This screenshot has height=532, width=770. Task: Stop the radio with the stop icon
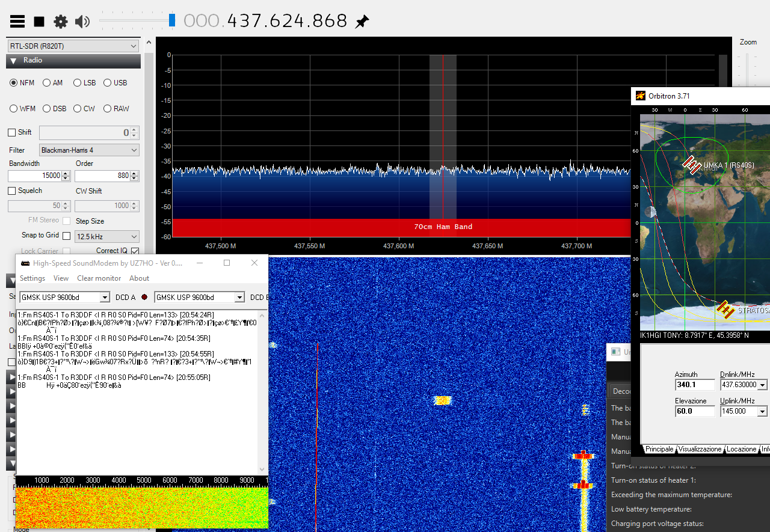pyautogui.click(x=39, y=22)
